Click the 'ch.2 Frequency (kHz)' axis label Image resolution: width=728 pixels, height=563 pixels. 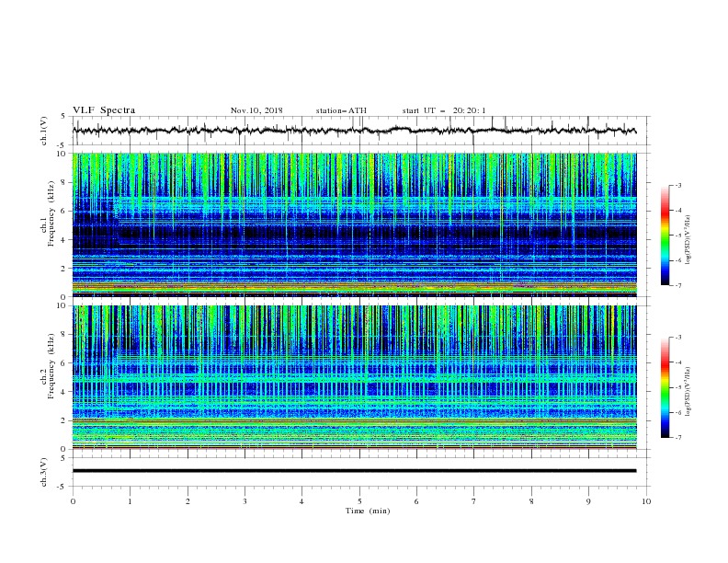click(x=48, y=367)
